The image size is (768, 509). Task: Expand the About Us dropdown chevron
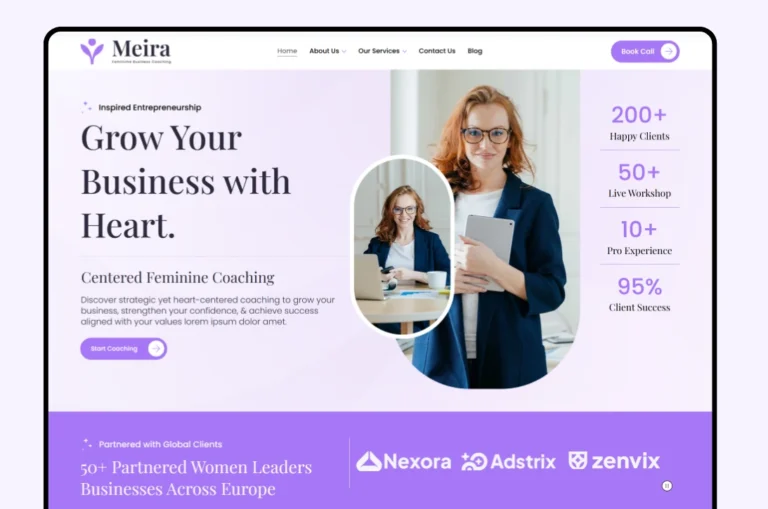tap(344, 51)
